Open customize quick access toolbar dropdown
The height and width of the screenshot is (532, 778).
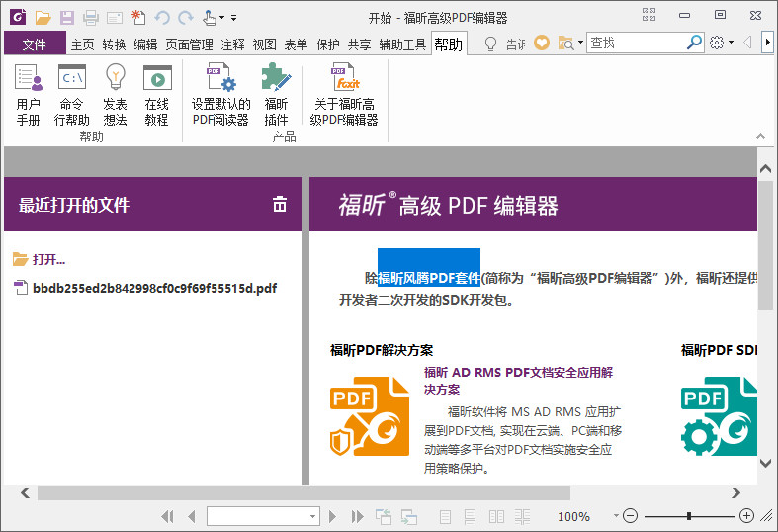click(233, 18)
